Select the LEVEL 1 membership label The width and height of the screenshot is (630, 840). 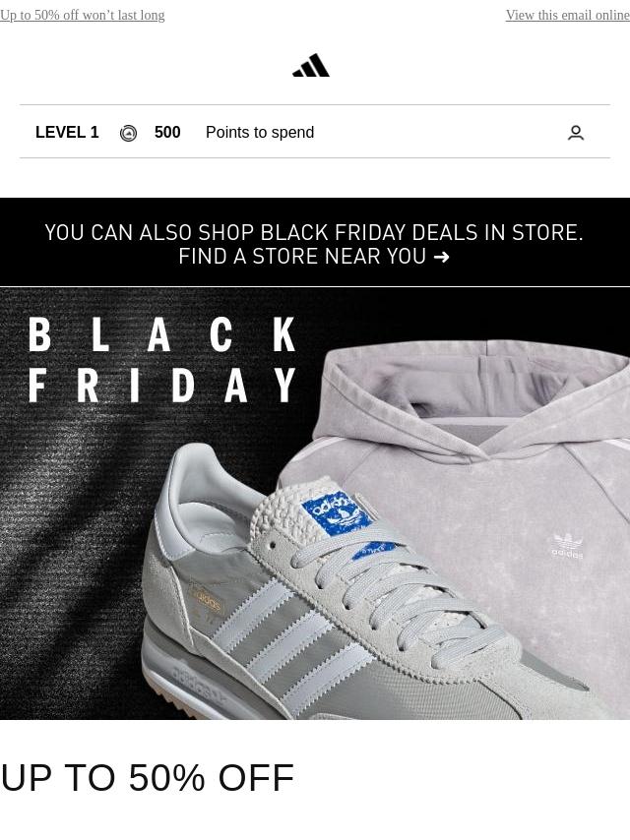pyautogui.click(x=67, y=133)
